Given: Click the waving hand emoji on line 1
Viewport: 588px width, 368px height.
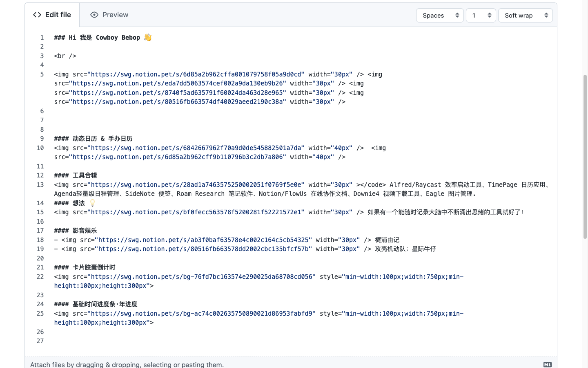Looking at the screenshot, I should tap(147, 37).
